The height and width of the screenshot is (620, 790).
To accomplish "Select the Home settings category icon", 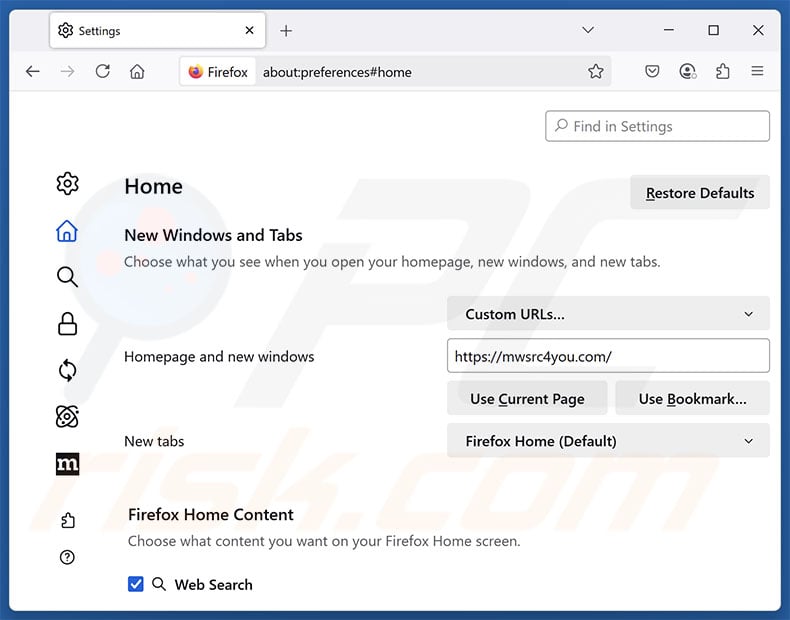I will click(67, 231).
